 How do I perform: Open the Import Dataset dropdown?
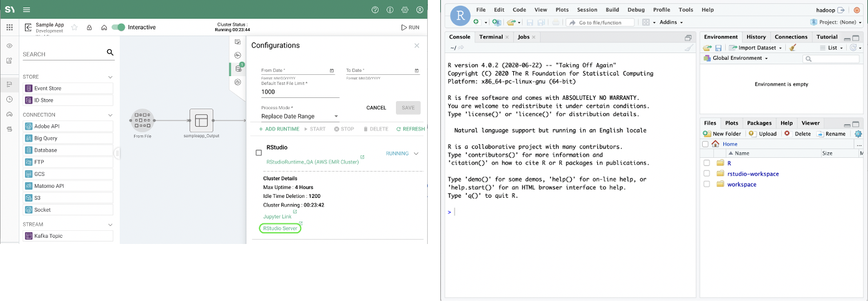coord(756,47)
